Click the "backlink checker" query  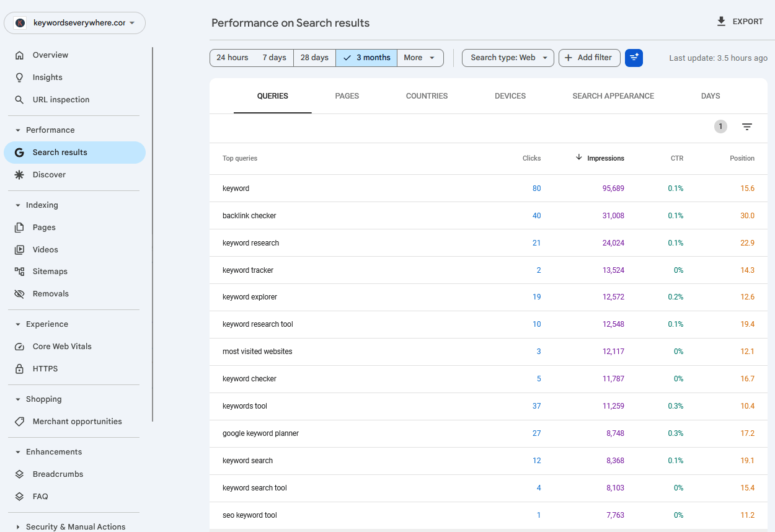click(249, 216)
